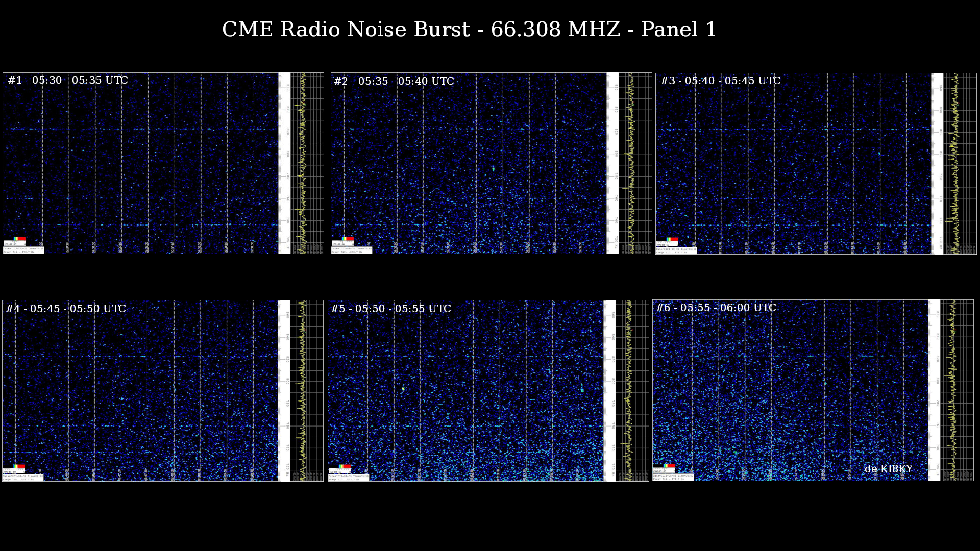Image resolution: width=980 pixels, height=551 pixels.
Task: Open the #3 05:40 - 05:45 UTC spectrogram
Action: coord(794,163)
